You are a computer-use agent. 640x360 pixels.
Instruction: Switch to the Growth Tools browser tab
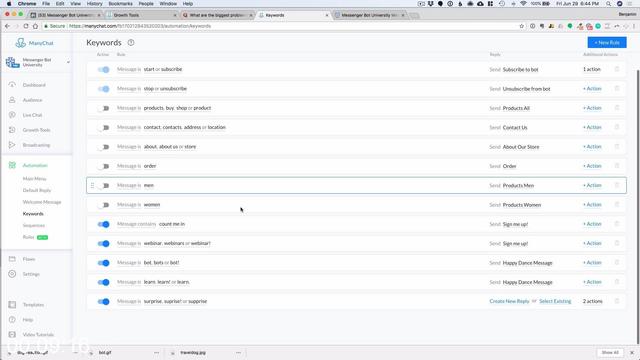click(141, 15)
